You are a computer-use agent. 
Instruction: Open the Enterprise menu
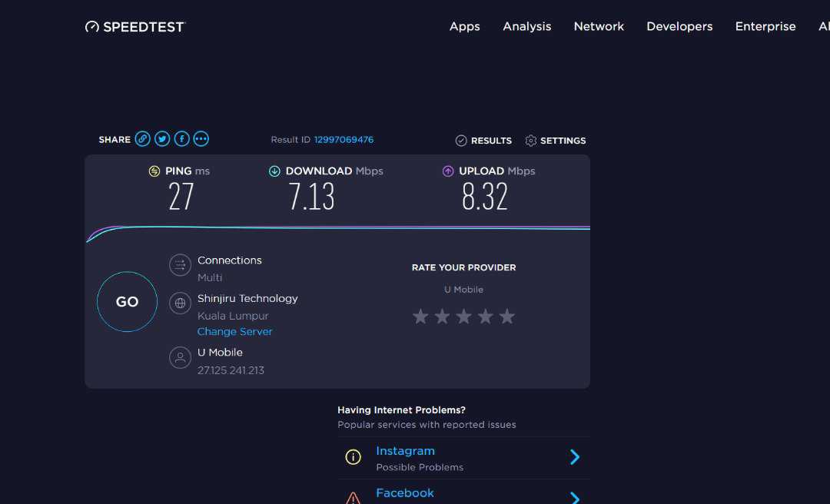pos(765,26)
